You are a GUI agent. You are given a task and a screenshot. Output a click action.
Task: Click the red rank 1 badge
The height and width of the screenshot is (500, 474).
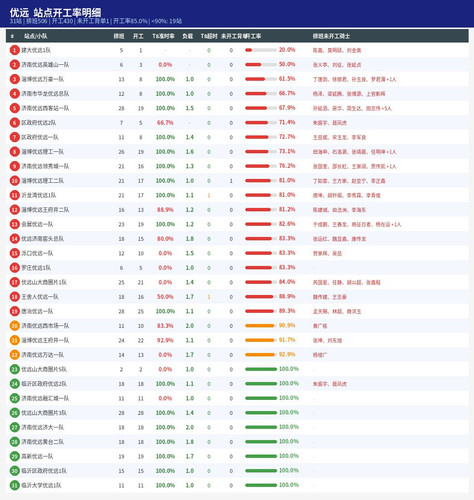[x=14, y=50]
